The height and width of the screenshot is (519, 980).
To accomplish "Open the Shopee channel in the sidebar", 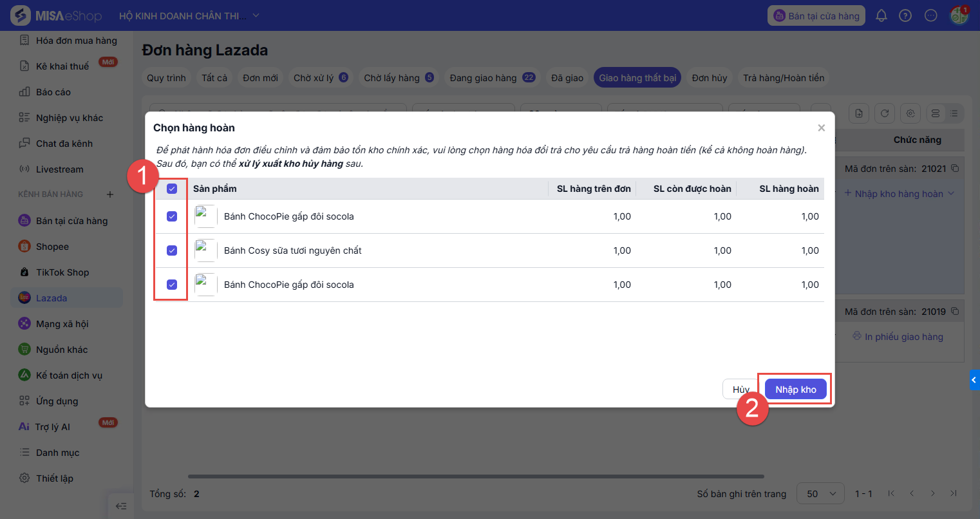I will click(x=52, y=247).
